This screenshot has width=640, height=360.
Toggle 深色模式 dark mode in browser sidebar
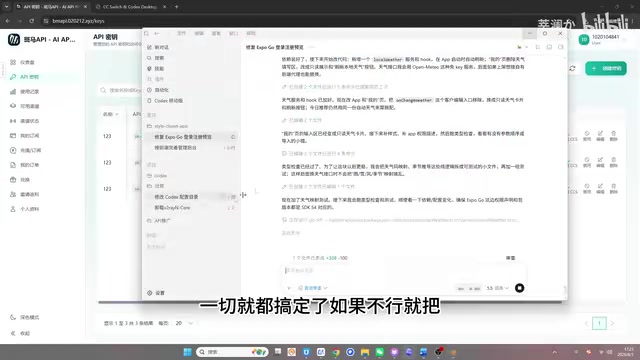click(x=24, y=317)
